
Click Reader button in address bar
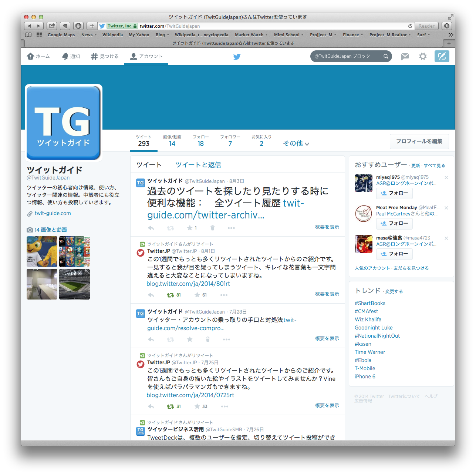click(426, 26)
